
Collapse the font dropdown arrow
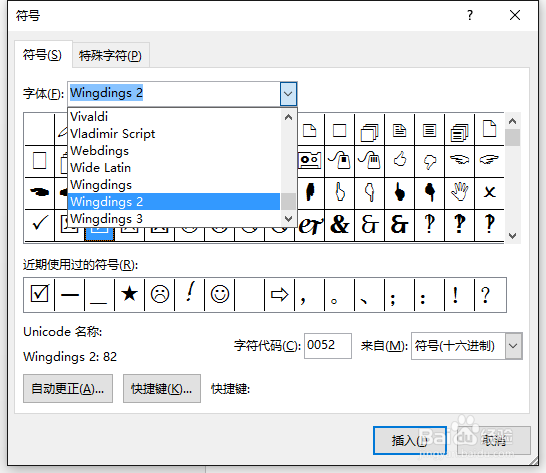288,94
